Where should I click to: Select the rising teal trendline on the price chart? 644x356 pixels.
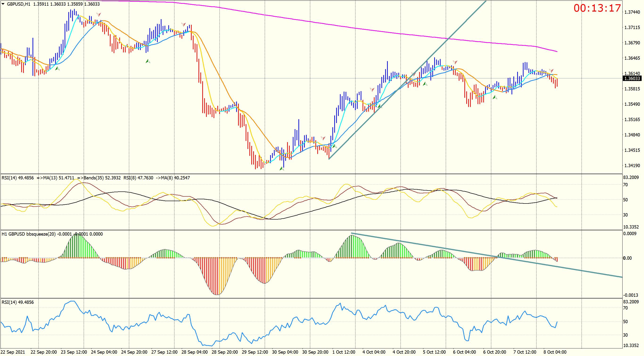[x=363, y=126]
